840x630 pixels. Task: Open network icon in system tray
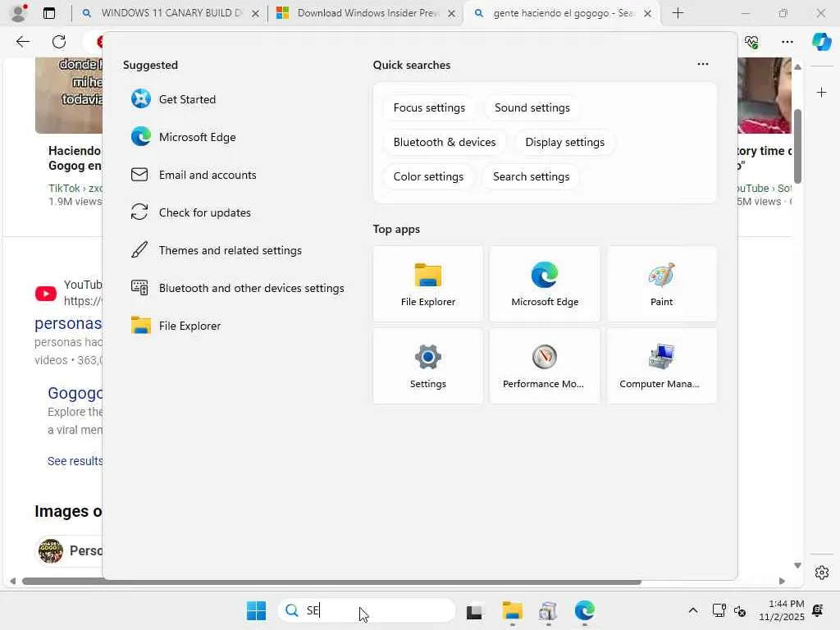point(719,610)
